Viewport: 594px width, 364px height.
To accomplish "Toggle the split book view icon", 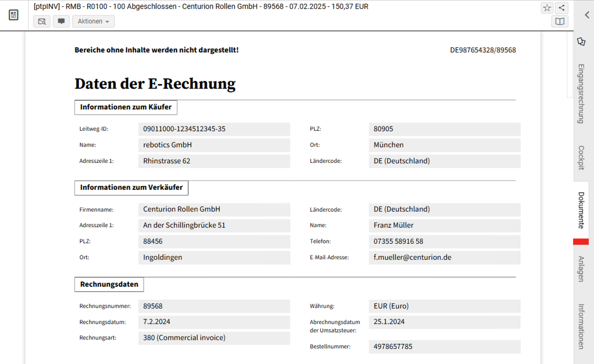I will pos(560,22).
